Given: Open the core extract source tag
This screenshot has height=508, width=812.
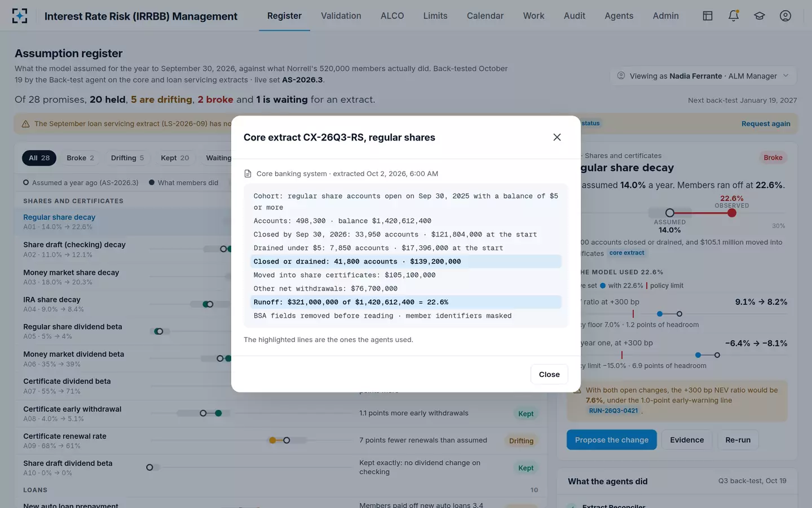Looking at the screenshot, I should [x=626, y=253].
